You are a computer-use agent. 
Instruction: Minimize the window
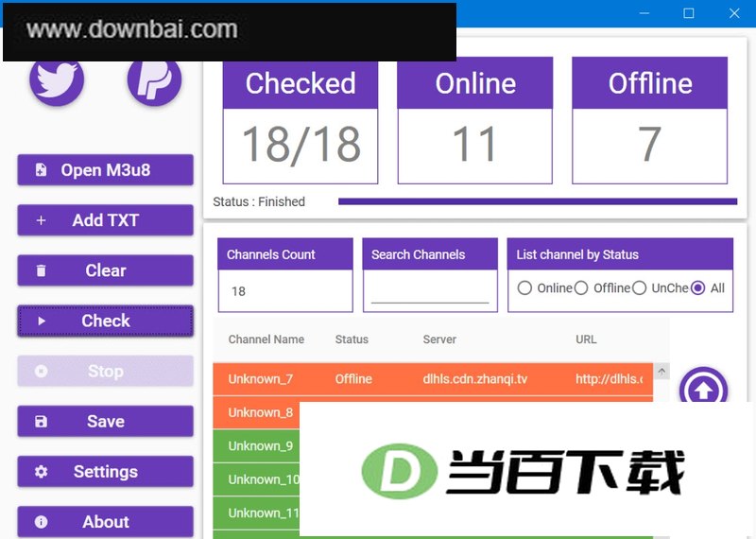click(644, 13)
